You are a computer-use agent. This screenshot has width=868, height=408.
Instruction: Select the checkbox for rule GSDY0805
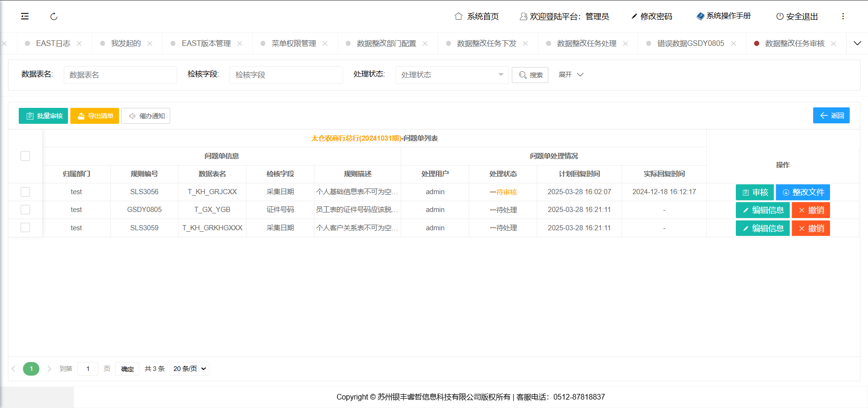coord(25,210)
